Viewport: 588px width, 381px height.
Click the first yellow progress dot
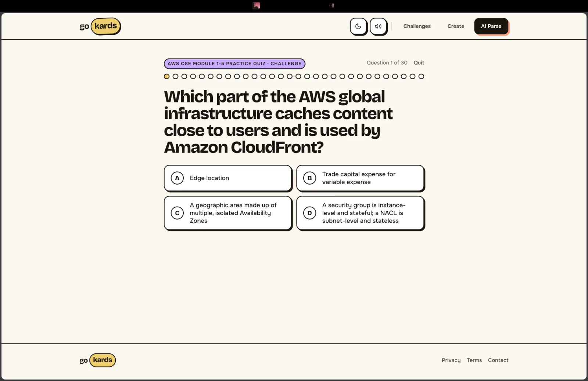(166, 76)
